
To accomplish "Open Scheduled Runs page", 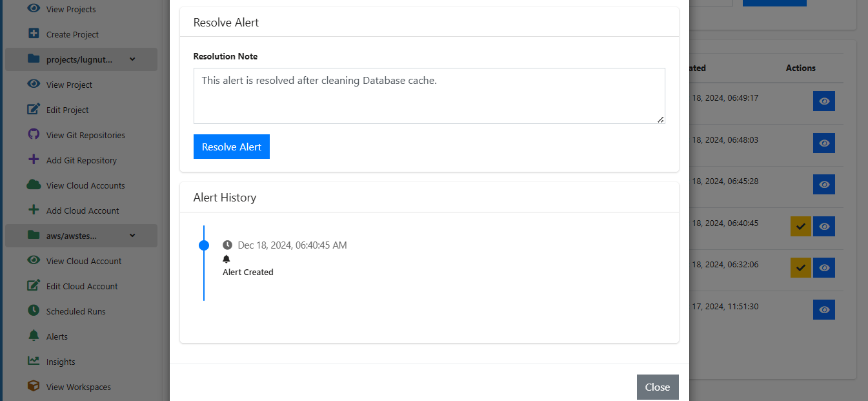I will (76, 312).
